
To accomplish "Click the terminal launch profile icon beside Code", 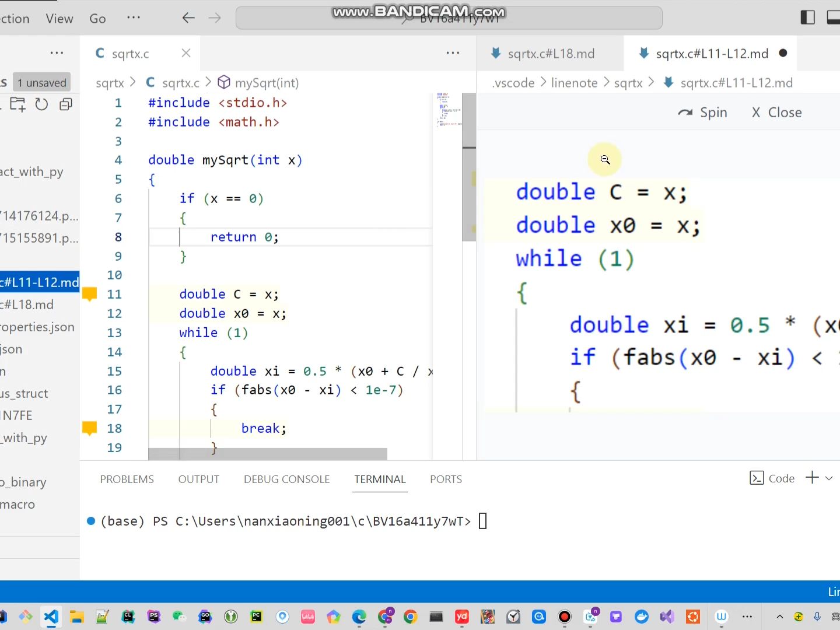I will (758, 478).
